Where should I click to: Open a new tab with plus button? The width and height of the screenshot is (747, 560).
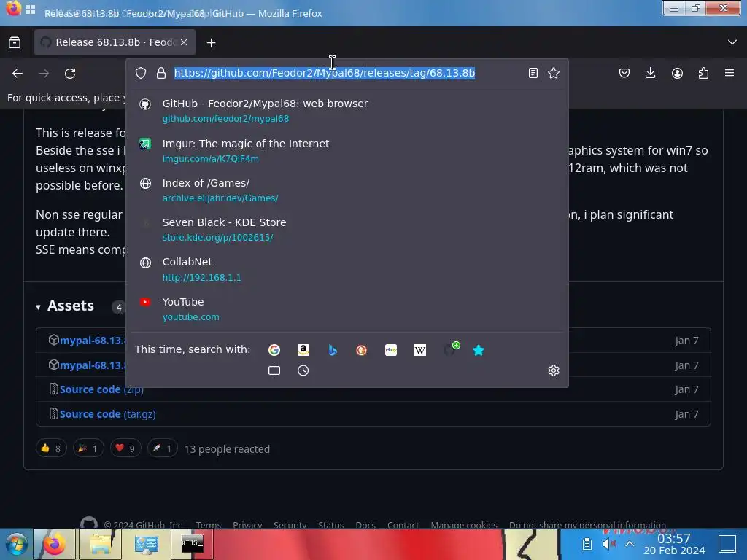tap(211, 43)
